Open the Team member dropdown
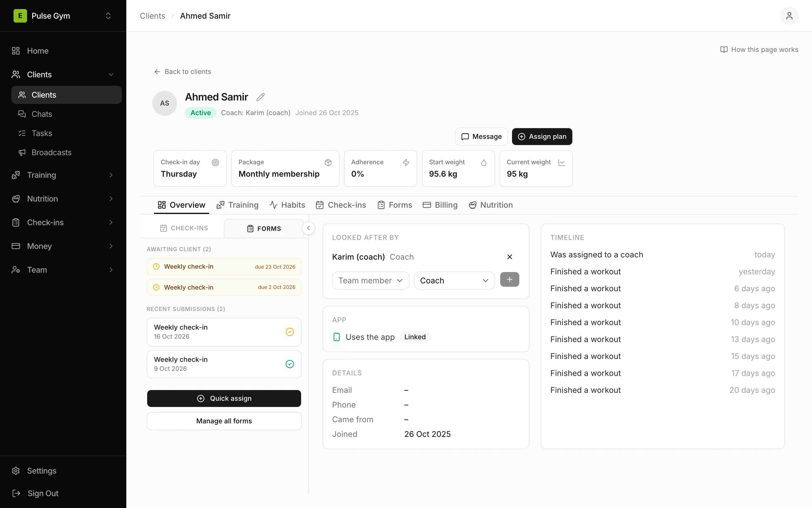 (370, 281)
